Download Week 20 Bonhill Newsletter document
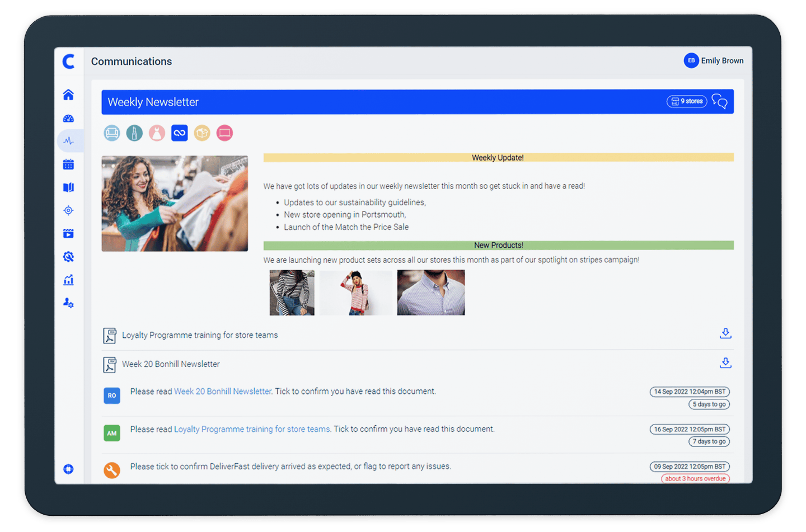Image resolution: width=806 pixels, height=532 pixels. pos(725,362)
